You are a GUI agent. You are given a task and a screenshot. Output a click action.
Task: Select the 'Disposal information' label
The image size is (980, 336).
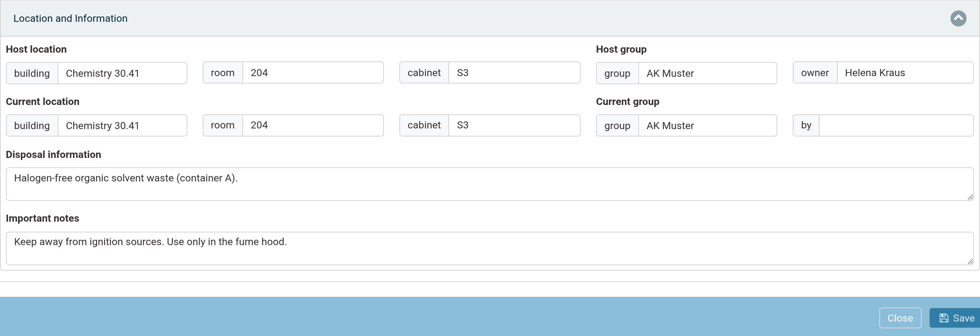pos(54,155)
